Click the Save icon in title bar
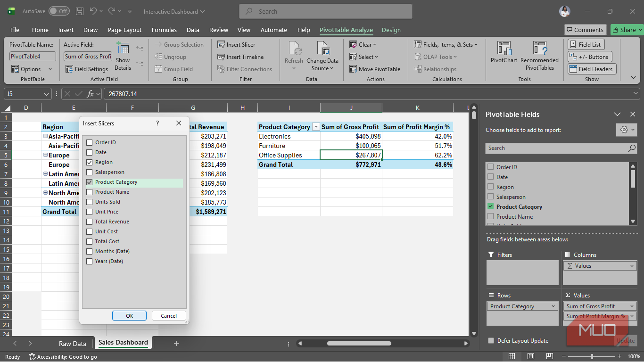Viewport: 644px width, 362px height. [x=80, y=11]
